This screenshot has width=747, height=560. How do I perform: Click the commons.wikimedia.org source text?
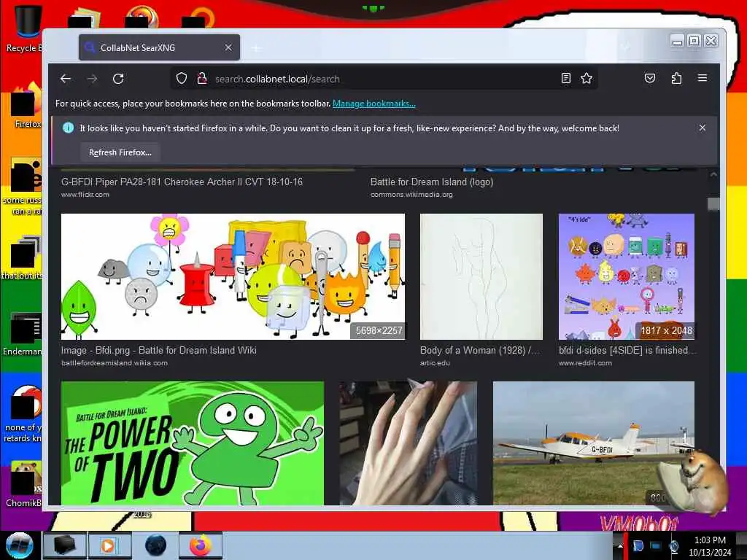pyautogui.click(x=411, y=194)
